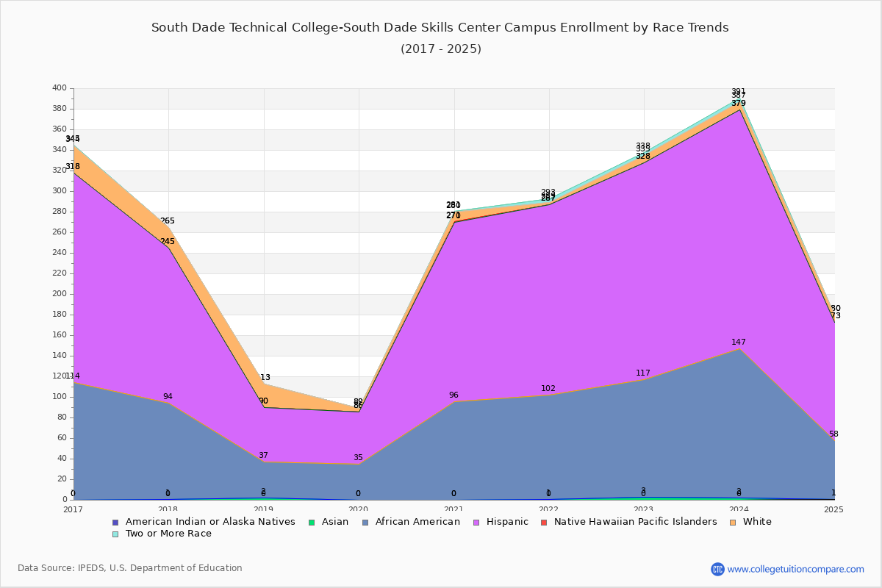This screenshot has height=588, width=882.
Task: Click the 117 data label for 2023
Action: point(643,373)
